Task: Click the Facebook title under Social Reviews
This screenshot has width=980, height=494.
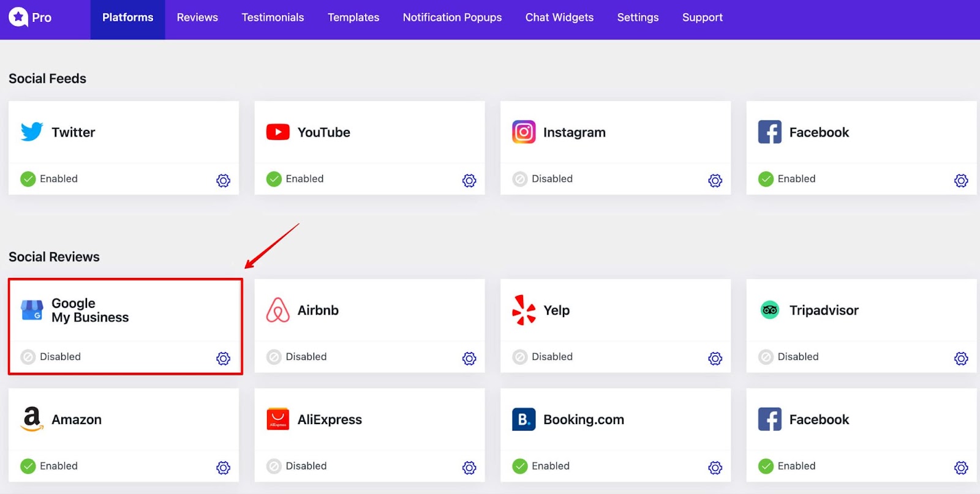Action: coord(819,419)
